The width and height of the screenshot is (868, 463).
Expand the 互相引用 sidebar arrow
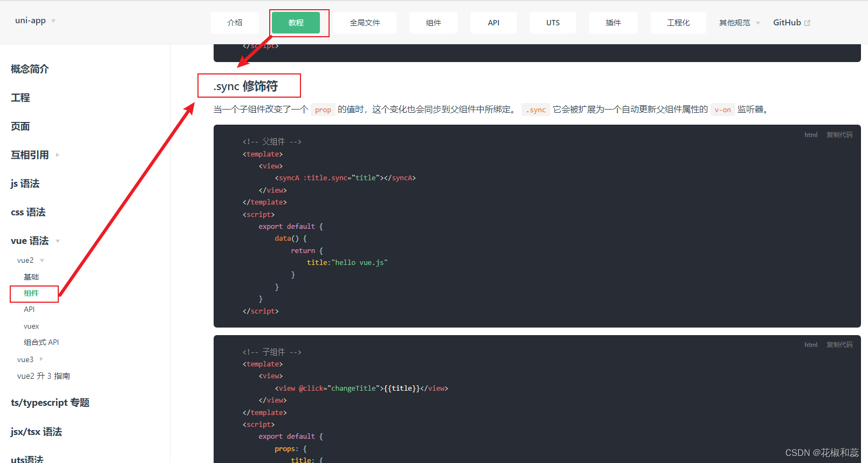[57, 155]
